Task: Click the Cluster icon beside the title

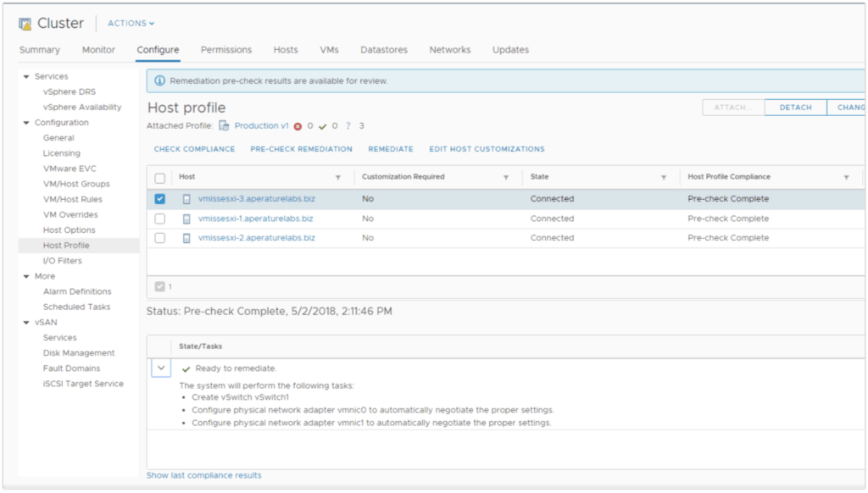Action: point(25,24)
